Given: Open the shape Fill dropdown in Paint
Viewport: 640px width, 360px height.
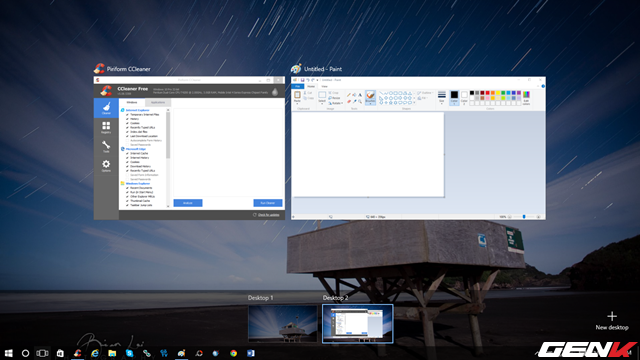Looking at the screenshot, I should pyautogui.click(x=423, y=98).
